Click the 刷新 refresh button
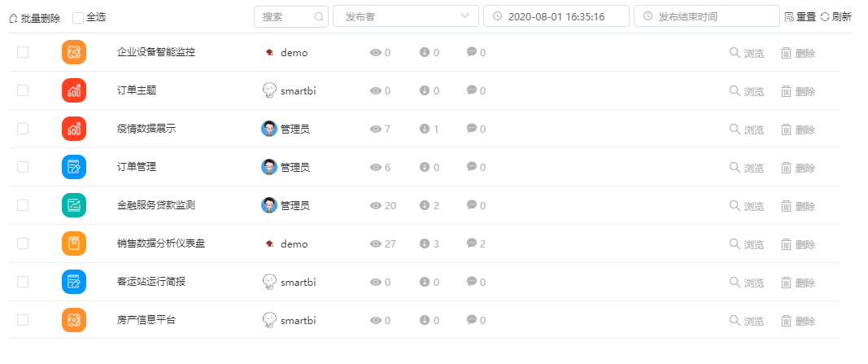The height and width of the screenshot is (364, 868). point(836,16)
